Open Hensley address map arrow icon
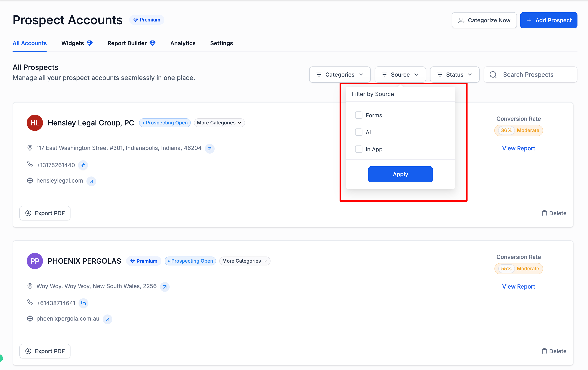Viewport: 588px width, 370px height. pyautogui.click(x=210, y=148)
